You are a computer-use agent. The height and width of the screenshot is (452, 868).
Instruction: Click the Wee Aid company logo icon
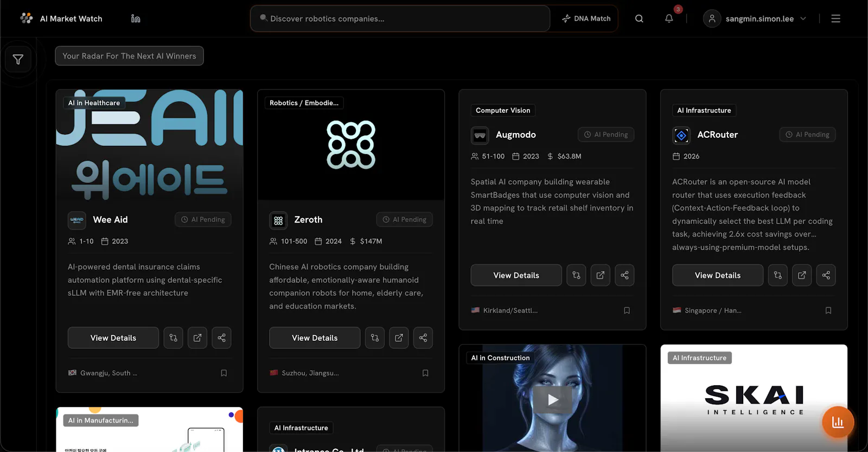tap(77, 220)
